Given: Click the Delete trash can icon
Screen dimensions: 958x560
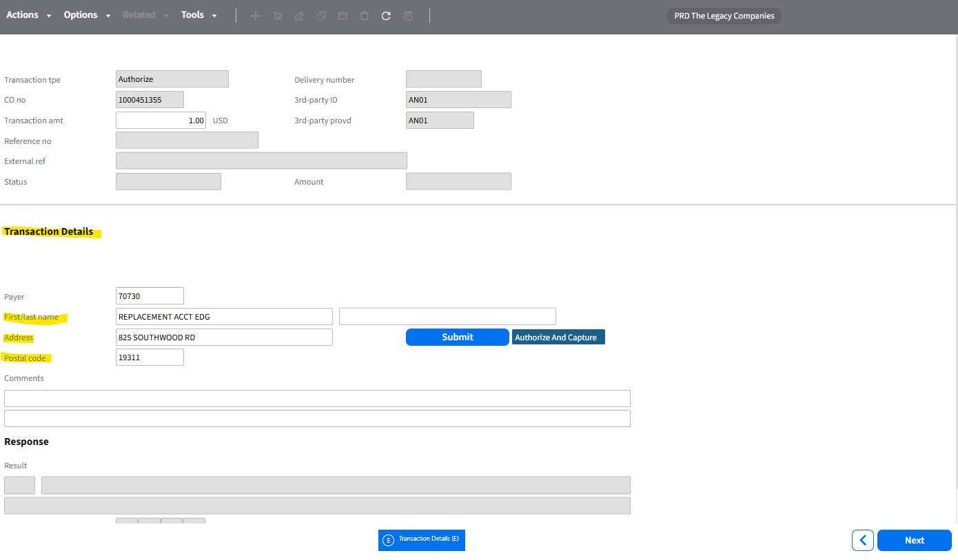Looking at the screenshot, I should tap(365, 16).
